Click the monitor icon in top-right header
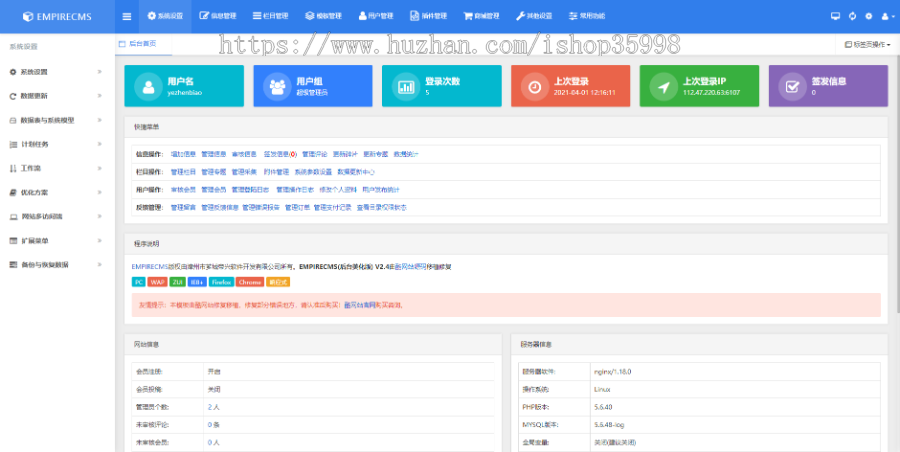900x452 pixels. point(835,16)
